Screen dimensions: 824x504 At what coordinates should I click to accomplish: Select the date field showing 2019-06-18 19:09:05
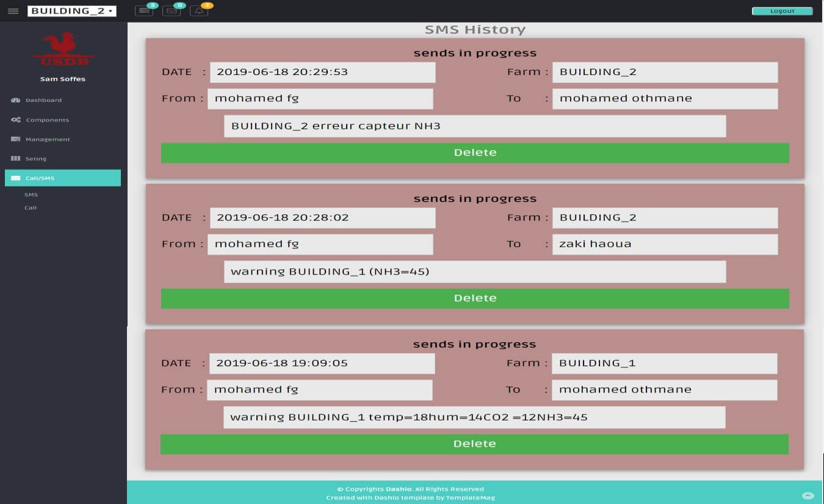click(x=322, y=363)
